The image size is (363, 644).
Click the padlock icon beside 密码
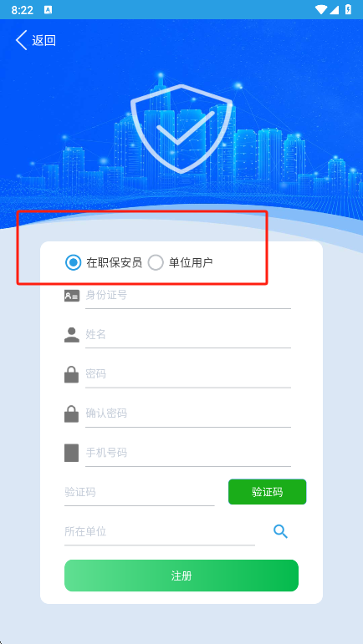point(72,374)
